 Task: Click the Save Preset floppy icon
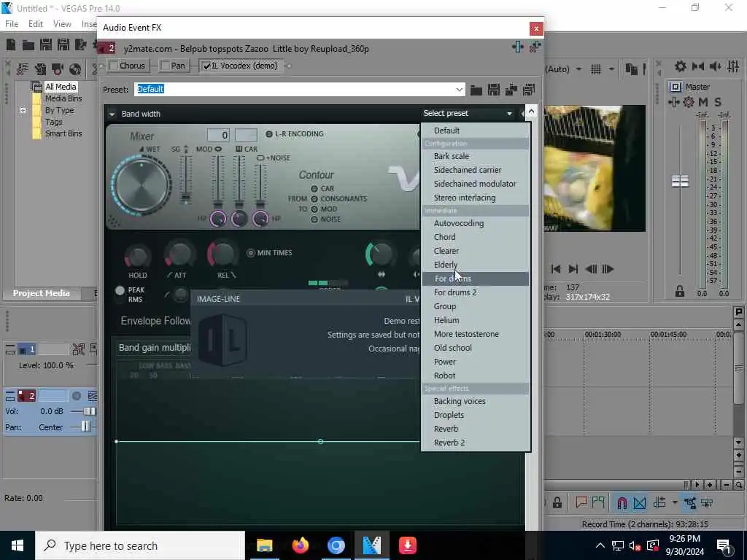click(494, 89)
